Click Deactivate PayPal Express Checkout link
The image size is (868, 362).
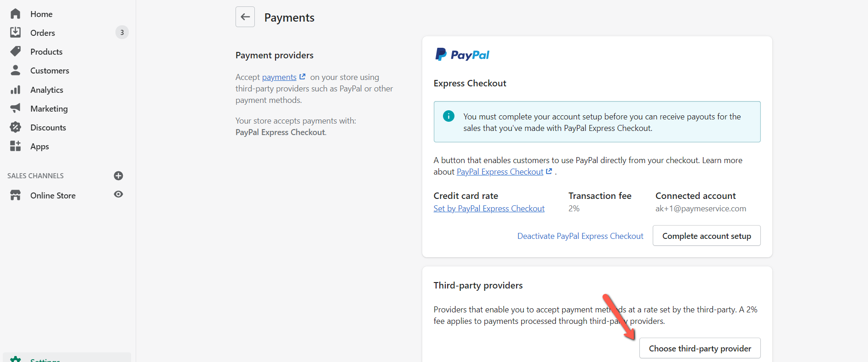tap(580, 236)
